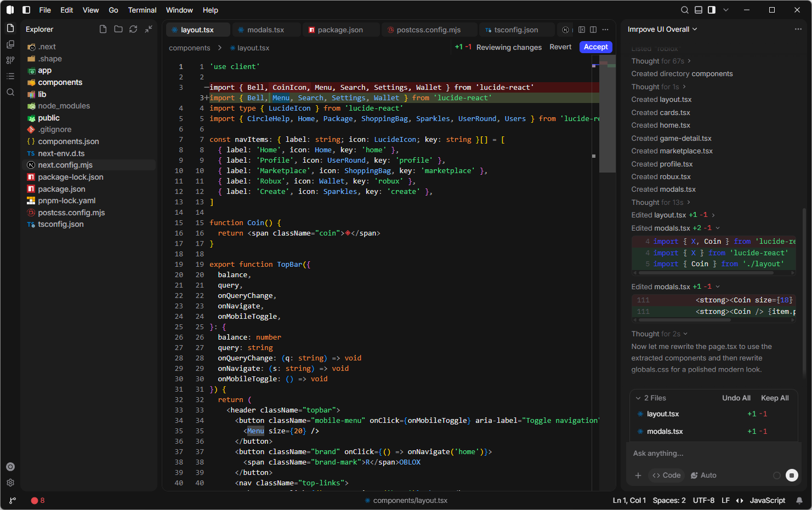Screen dimensions: 812x510
Task: Open the Terminal menu
Action: point(142,10)
